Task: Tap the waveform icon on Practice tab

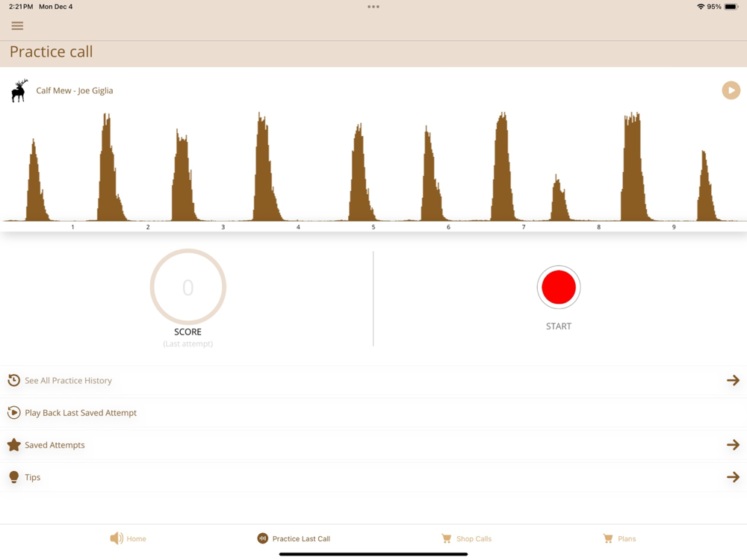Action: coord(262,538)
